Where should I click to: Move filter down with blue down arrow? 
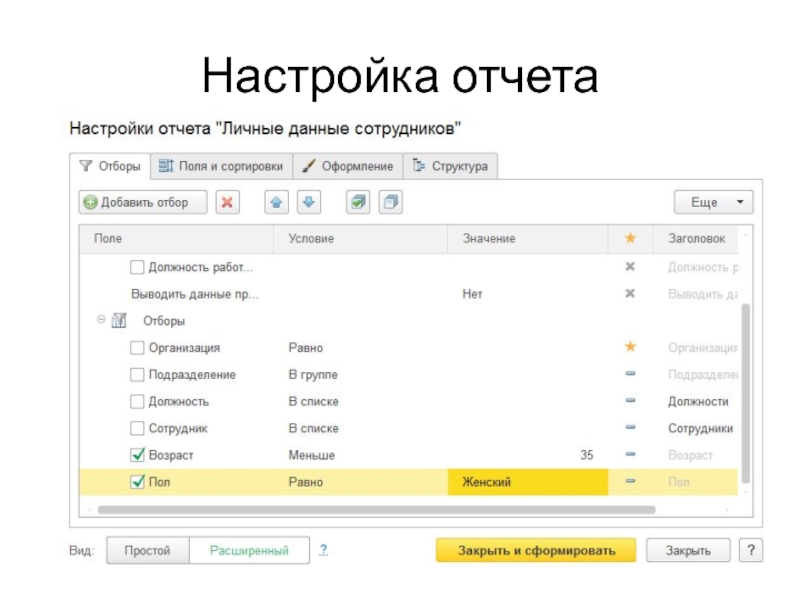(x=308, y=202)
